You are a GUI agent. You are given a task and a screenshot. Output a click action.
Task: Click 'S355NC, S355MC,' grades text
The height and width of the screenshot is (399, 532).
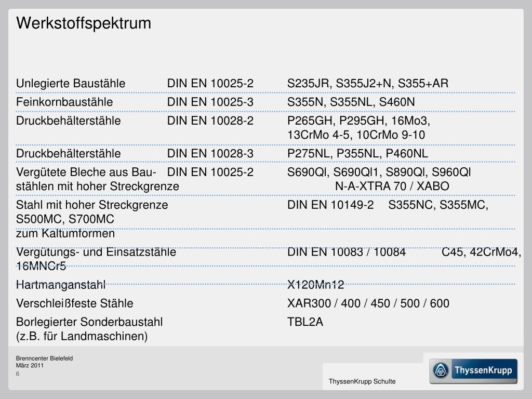pyautogui.click(x=438, y=205)
